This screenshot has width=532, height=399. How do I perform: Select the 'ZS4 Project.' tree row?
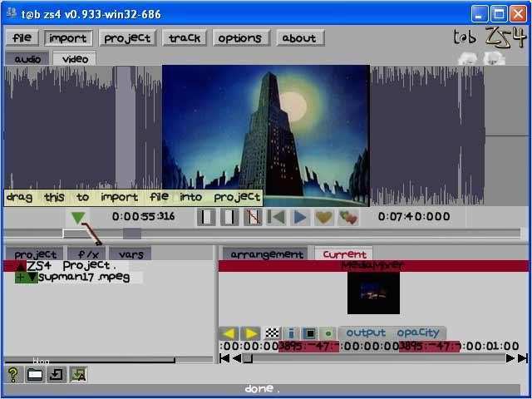coord(71,266)
